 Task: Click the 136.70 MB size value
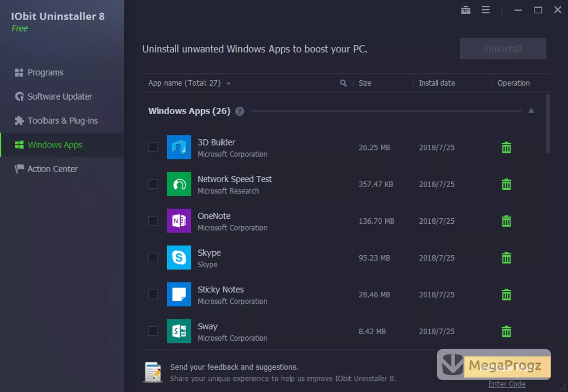[376, 221]
